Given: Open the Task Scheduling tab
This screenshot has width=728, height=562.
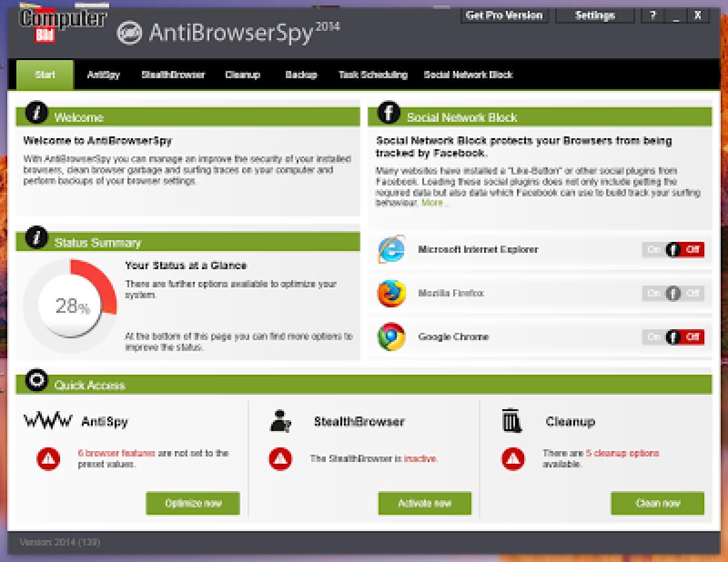Looking at the screenshot, I should point(372,74).
